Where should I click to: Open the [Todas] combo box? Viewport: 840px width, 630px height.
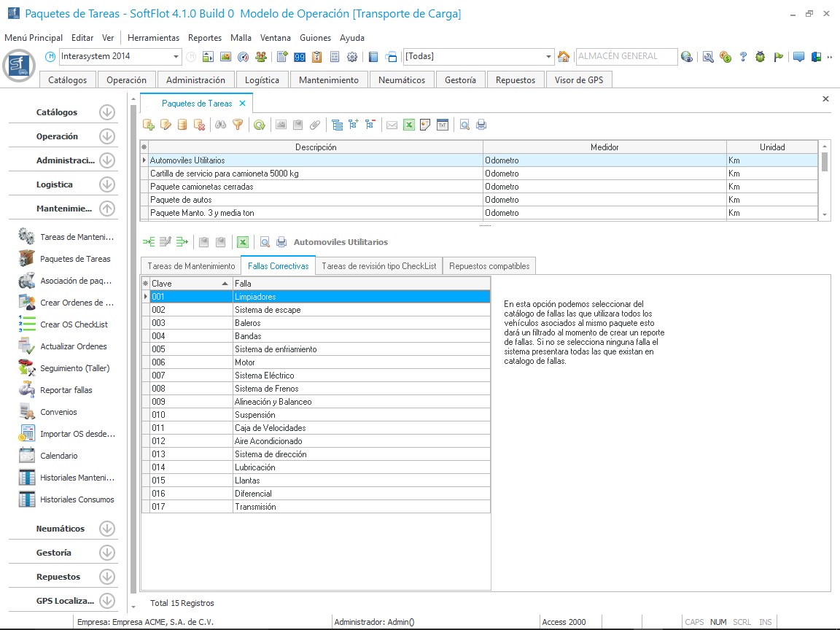[549, 57]
